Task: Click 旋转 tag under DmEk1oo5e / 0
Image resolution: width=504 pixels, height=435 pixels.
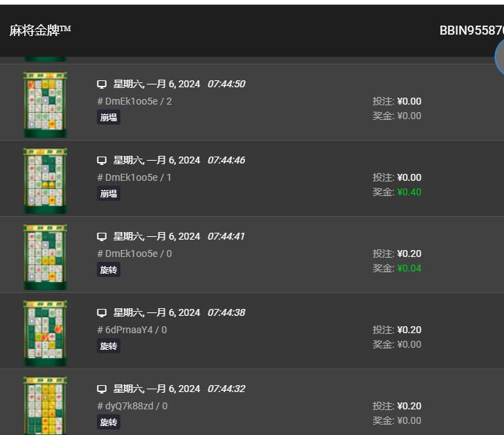Action: coord(109,269)
